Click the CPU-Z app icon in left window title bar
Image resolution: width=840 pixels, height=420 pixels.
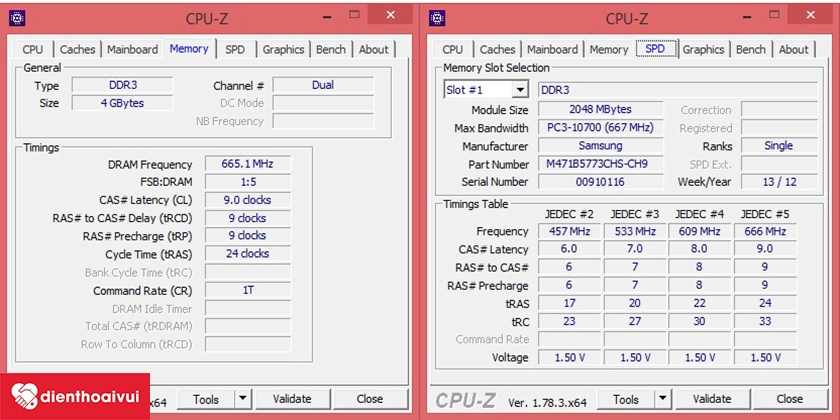tap(17, 18)
